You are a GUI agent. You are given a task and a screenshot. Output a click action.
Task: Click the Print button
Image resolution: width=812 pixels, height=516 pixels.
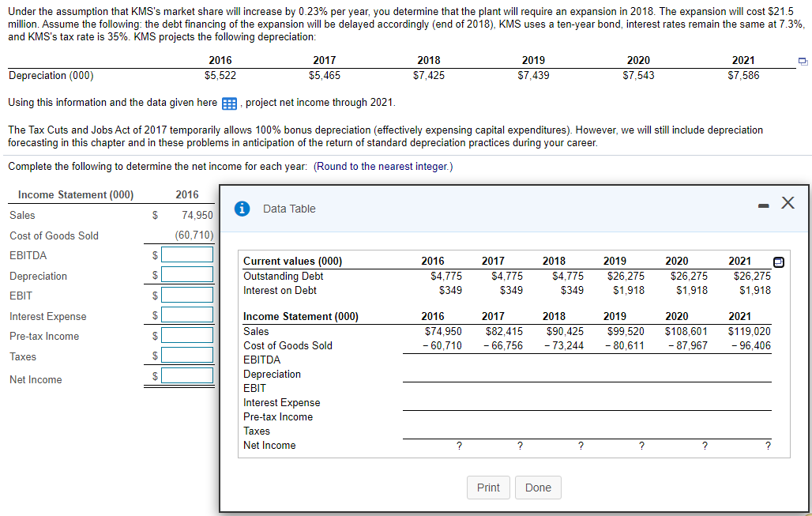(488, 488)
